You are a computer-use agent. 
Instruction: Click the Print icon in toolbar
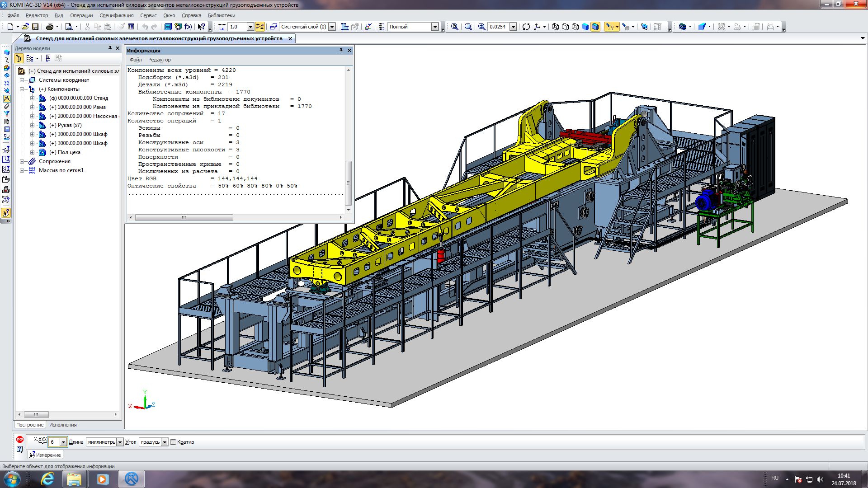click(x=50, y=27)
